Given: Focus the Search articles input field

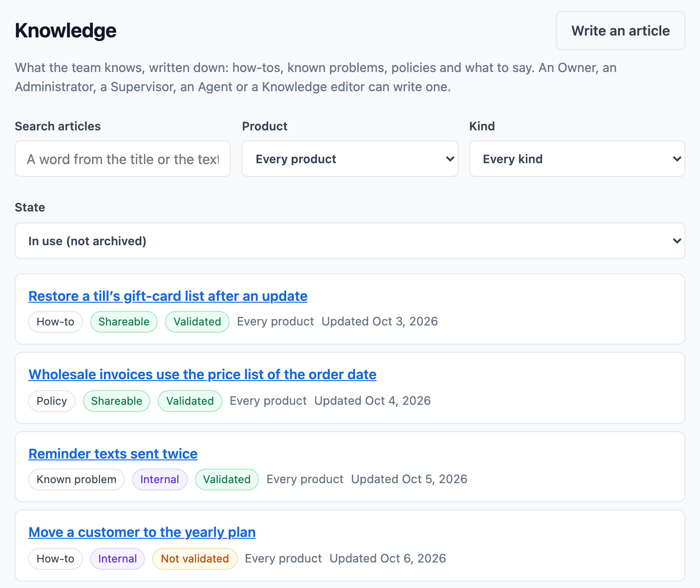Looking at the screenshot, I should 123,159.
